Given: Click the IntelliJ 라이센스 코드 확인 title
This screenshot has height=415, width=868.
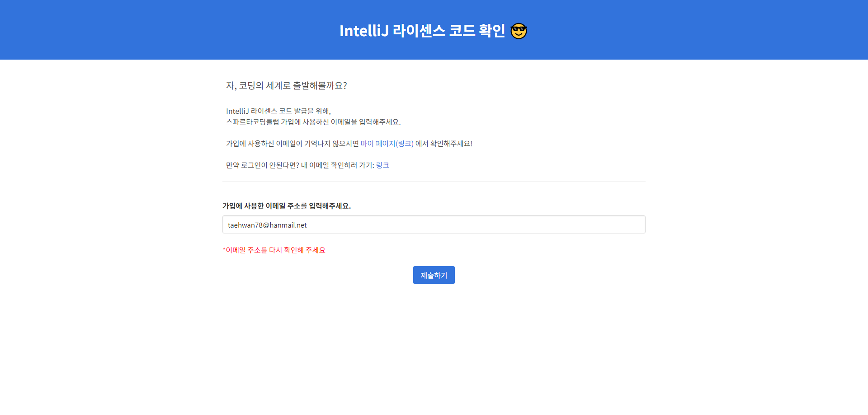Looking at the screenshot, I should (x=422, y=31).
